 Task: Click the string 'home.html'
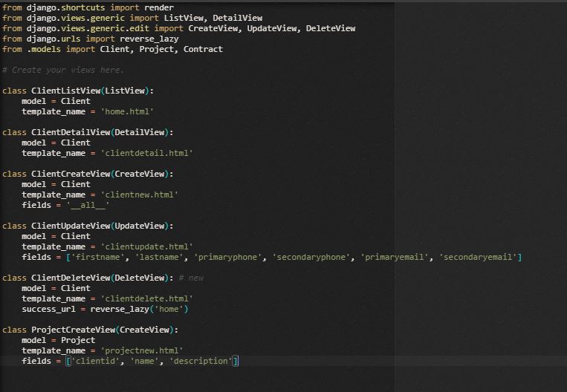click(x=127, y=111)
